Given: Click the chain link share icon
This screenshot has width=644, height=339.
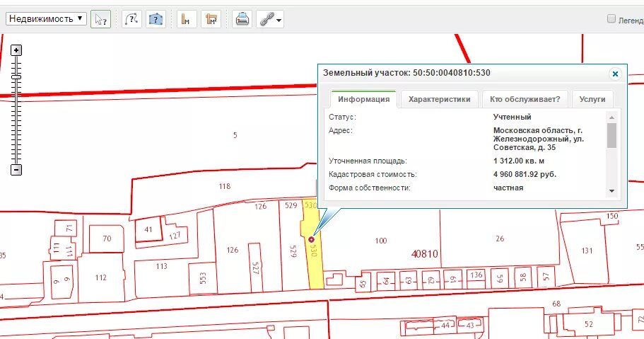Looking at the screenshot, I should pos(267,19).
